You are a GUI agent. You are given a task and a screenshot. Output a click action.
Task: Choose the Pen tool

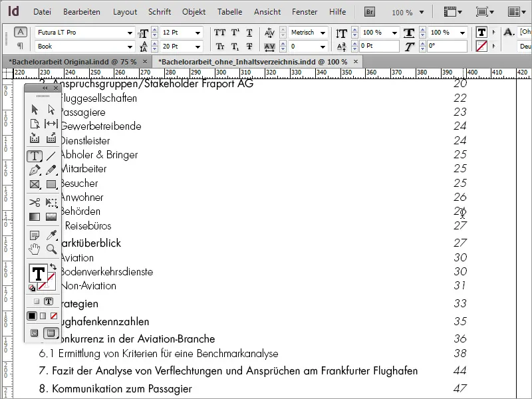[35, 170]
